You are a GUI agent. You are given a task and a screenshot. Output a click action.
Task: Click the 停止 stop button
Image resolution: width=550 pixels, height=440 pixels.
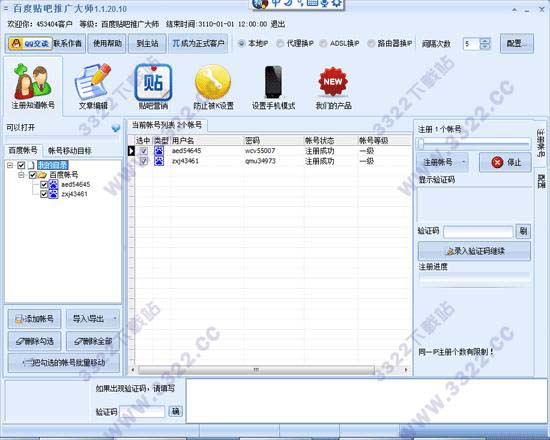[505, 162]
